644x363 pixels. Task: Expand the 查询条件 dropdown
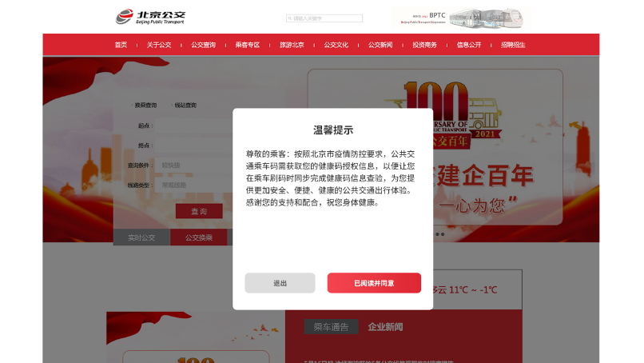pos(192,165)
